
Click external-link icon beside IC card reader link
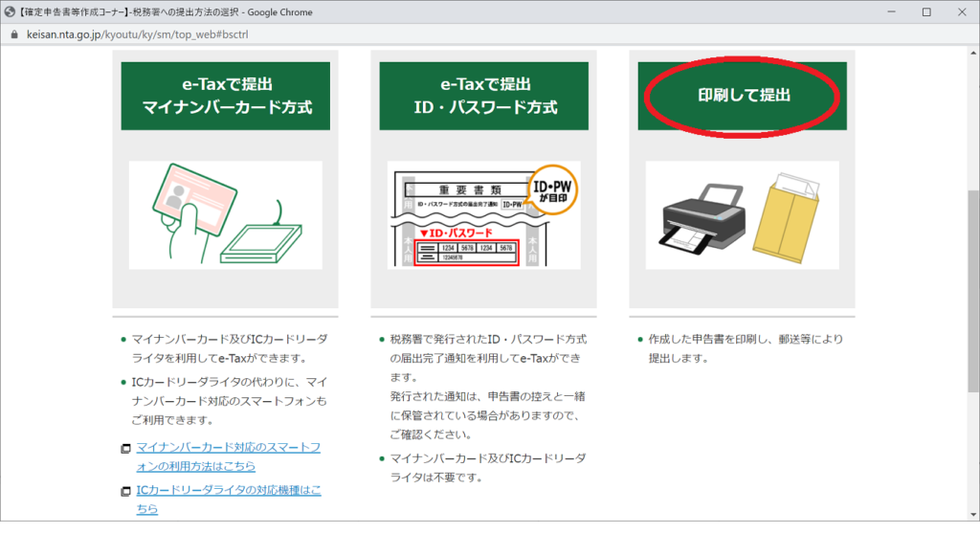click(x=125, y=491)
